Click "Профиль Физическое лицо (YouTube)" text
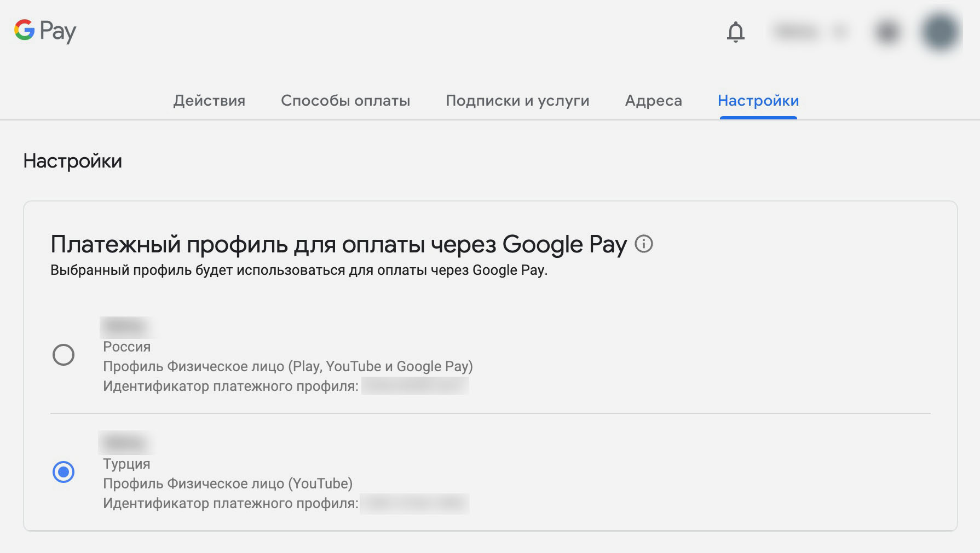 click(228, 483)
